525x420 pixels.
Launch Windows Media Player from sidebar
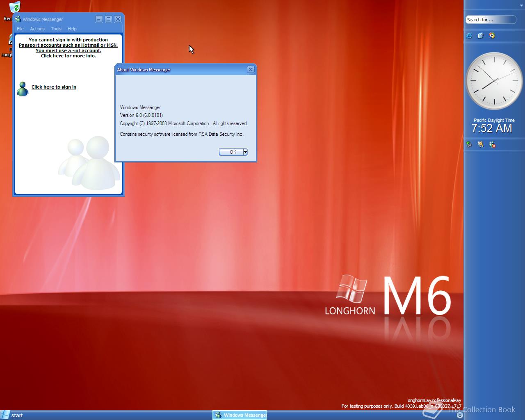click(492, 36)
